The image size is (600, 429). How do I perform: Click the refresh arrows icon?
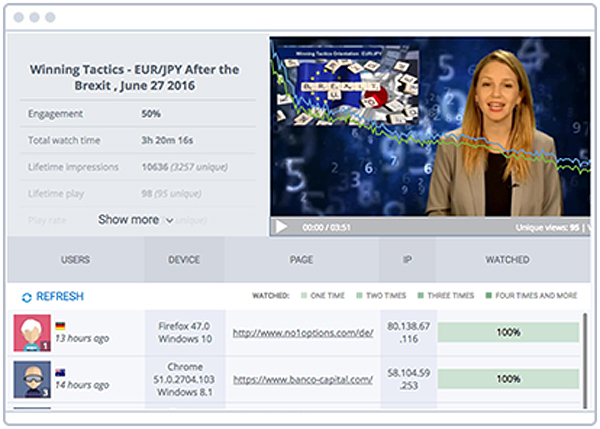pos(26,297)
